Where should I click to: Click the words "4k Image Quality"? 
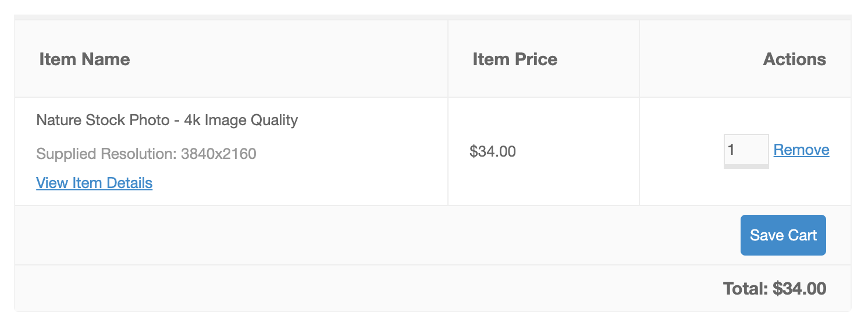pos(241,121)
